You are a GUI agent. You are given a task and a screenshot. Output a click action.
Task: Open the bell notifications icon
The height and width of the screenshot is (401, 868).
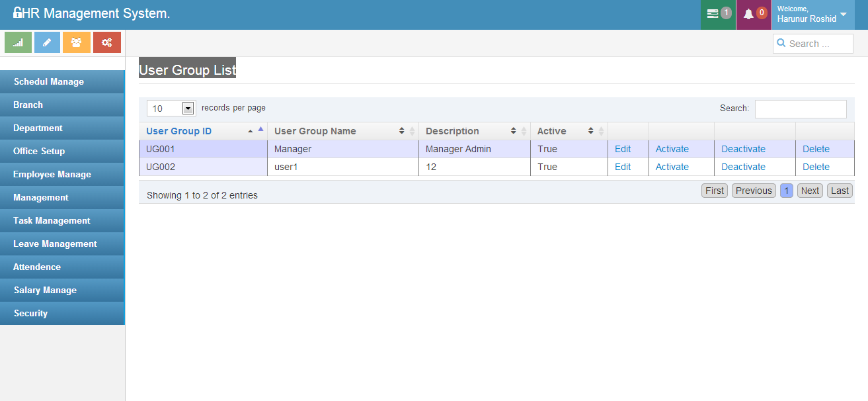(x=748, y=14)
